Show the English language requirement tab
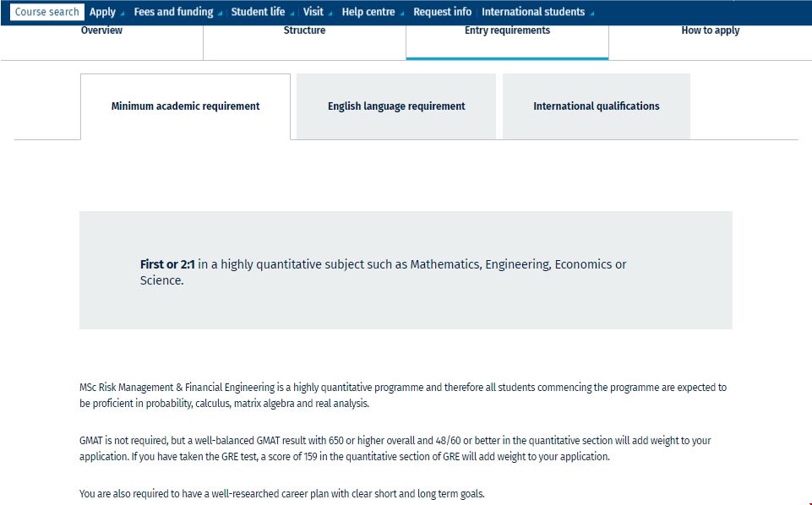This screenshot has height=505, width=812. [396, 106]
